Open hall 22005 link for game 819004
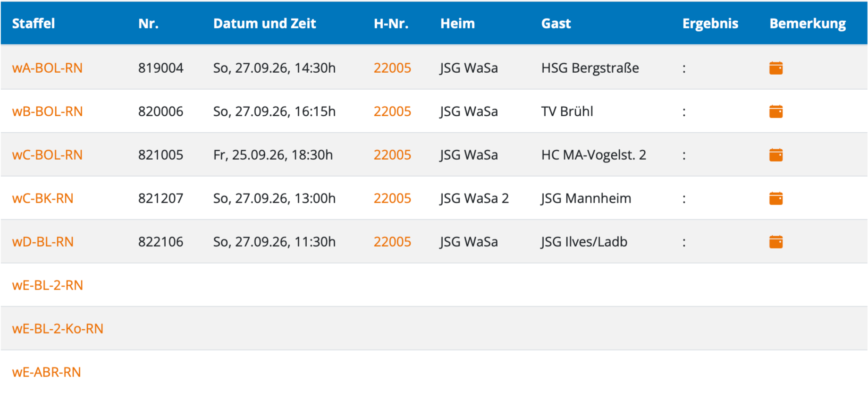This screenshot has height=393, width=868. pyautogui.click(x=392, y=68)
